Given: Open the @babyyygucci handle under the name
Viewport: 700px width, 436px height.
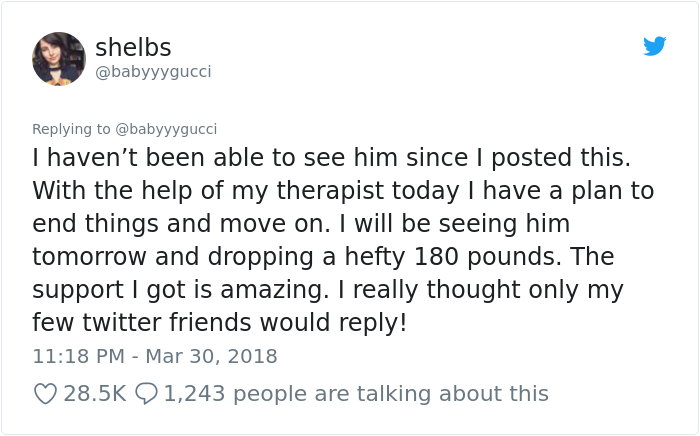Looking at the screenshot, I should click(x=153, y=72).
